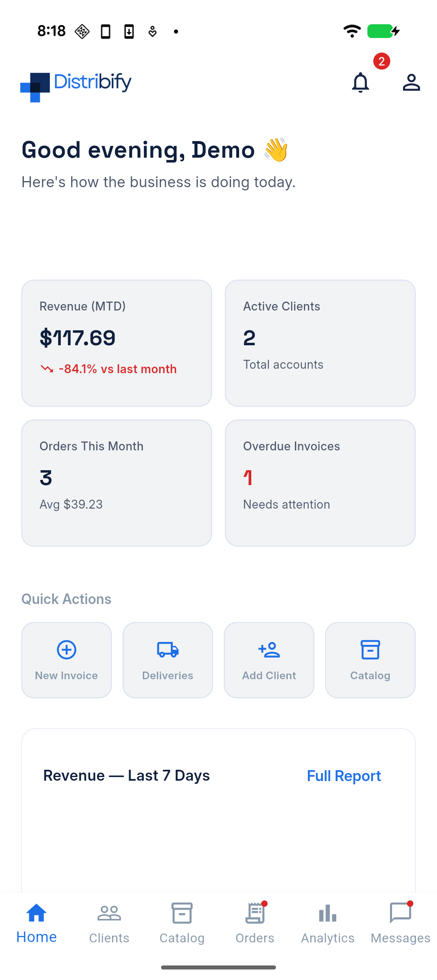437x980 pixels.
Task: Tap the Active Clients card
Action: point(320,343)
